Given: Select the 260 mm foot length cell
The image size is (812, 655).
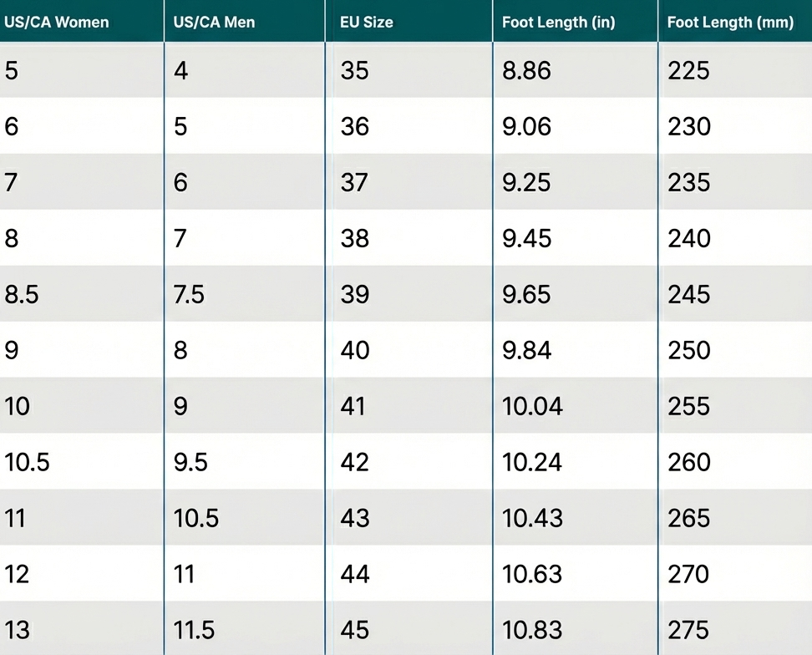Looking at the screenshot, I should 689,463.
